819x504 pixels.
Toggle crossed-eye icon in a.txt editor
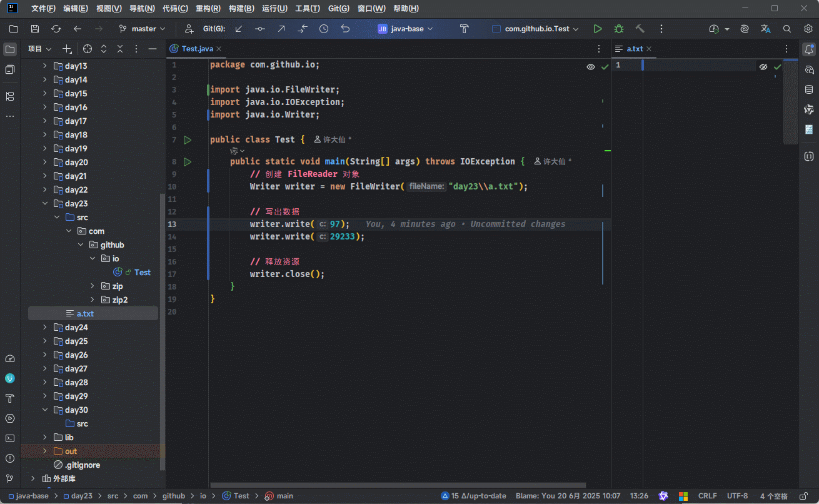pos(763,67)
